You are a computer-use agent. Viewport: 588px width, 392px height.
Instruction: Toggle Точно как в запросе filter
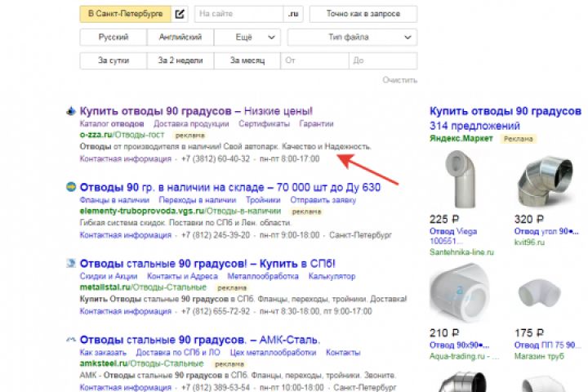click(363, 14)
